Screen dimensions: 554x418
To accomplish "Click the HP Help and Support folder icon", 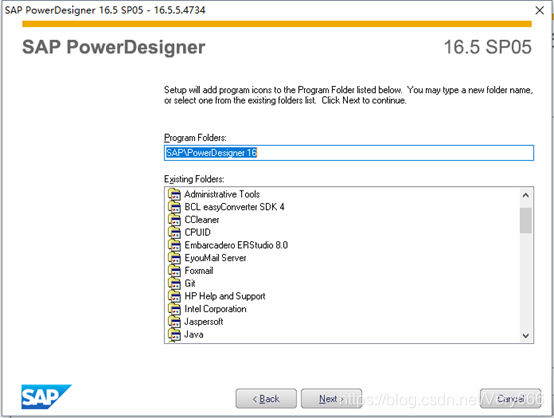I will pos(174,296).
